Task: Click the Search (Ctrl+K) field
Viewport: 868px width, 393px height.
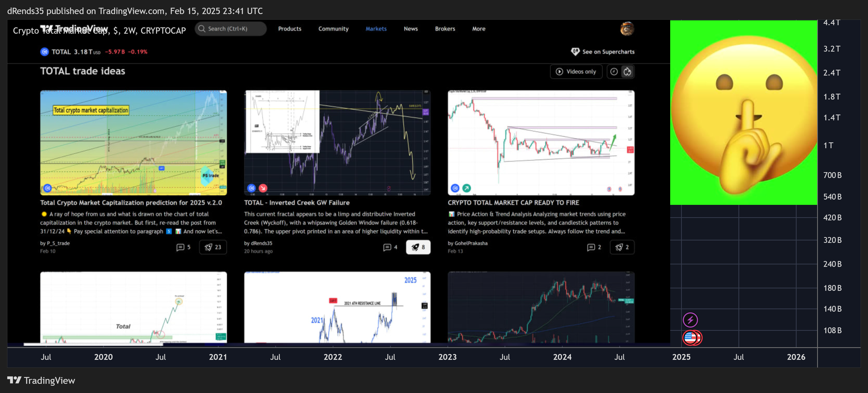Action: point(231,29)
